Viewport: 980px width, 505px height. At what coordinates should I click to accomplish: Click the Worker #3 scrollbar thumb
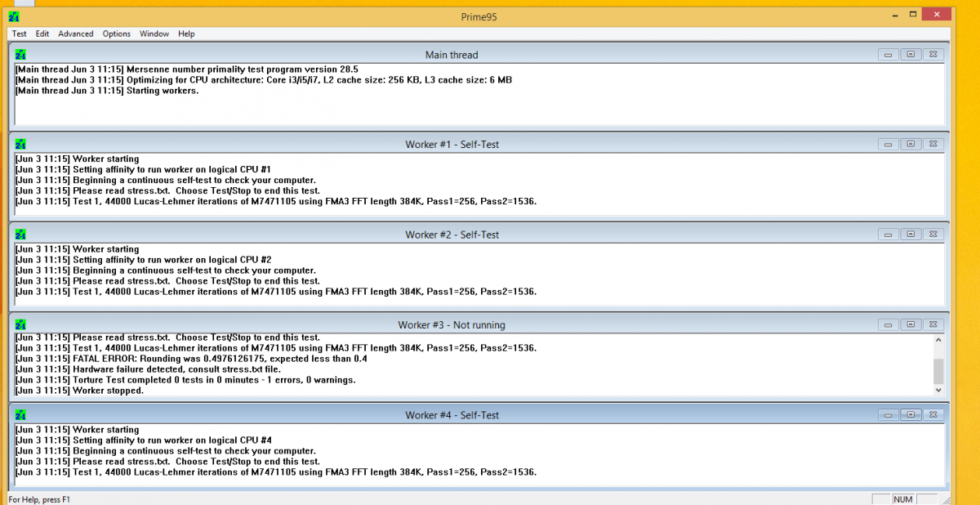[938, 371]
